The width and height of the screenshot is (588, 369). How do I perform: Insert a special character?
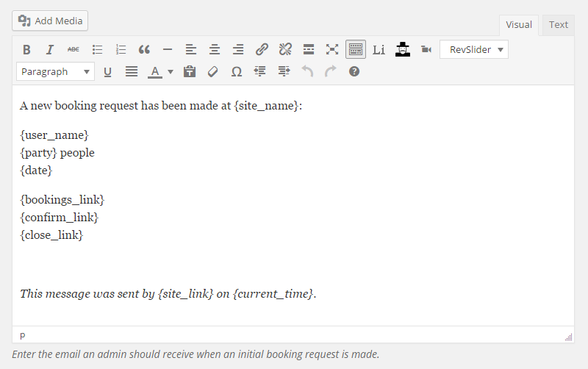pos(236,71)
